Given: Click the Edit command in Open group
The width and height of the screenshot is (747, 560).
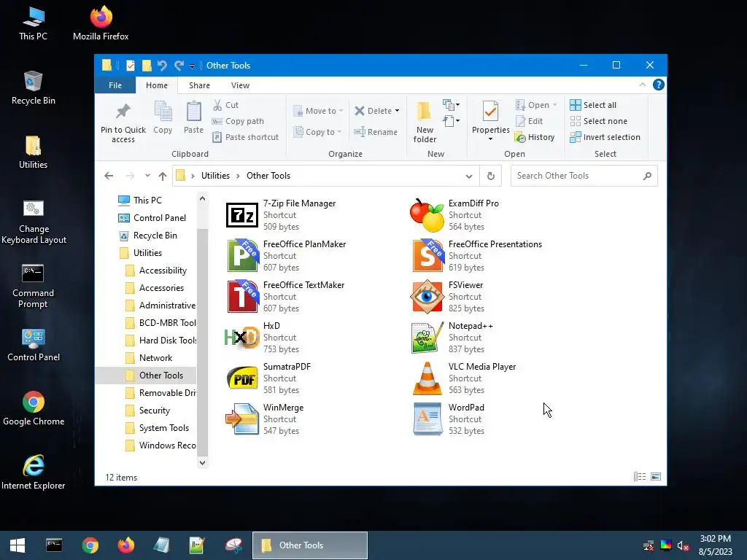Looking at the screenshot, I should click(529, 121).
